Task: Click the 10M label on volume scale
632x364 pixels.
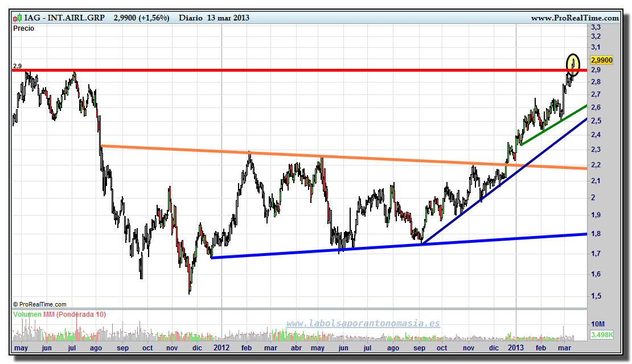Action: (597, 324)
